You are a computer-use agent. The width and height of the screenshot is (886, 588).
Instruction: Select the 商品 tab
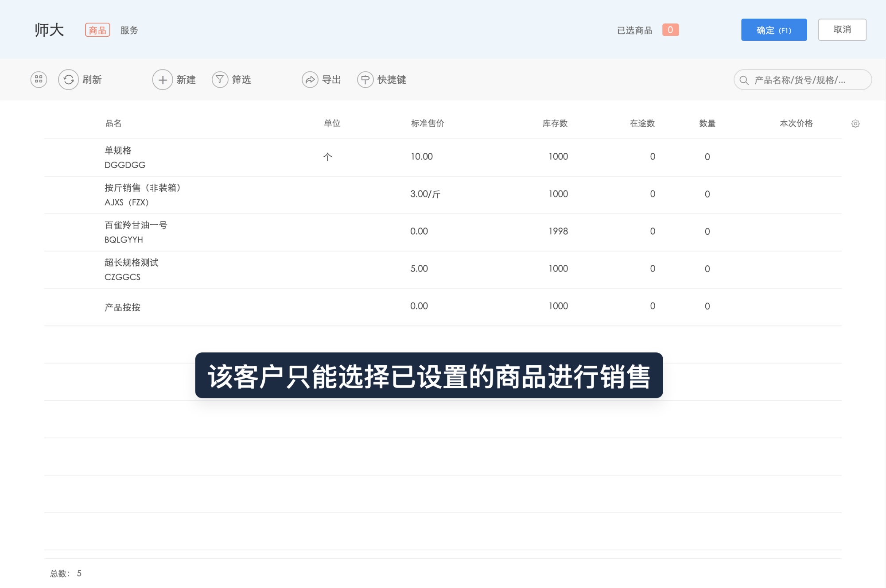pos(98,30)
